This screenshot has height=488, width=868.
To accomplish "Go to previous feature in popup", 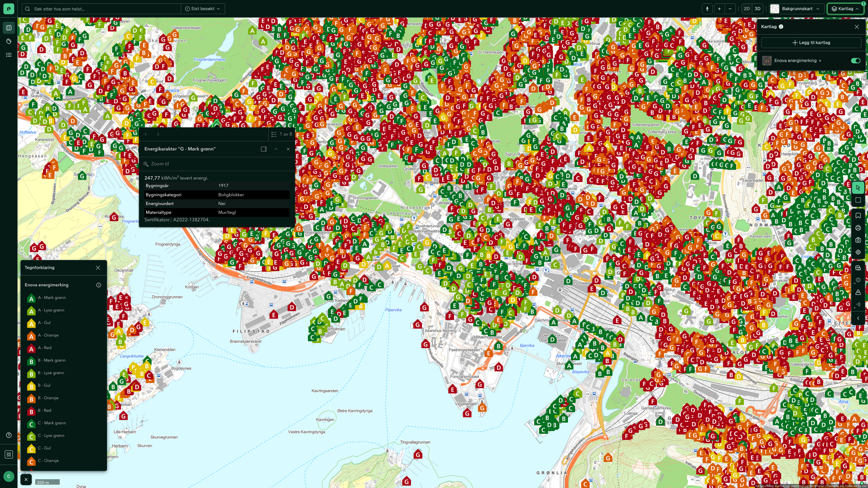I will tap(146, 134).
